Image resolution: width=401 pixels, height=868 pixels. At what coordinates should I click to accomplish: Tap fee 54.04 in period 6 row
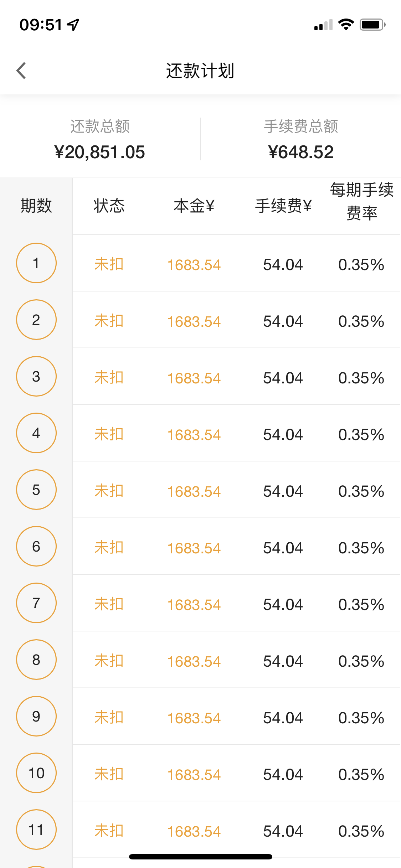pyautogui.click(x=283, y=548)
